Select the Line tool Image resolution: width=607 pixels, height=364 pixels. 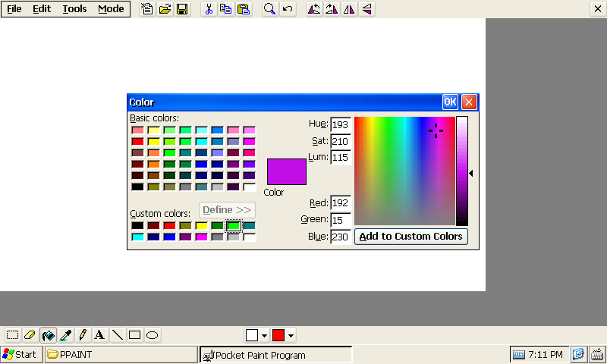pyautogui.click(x=117, y=335)
